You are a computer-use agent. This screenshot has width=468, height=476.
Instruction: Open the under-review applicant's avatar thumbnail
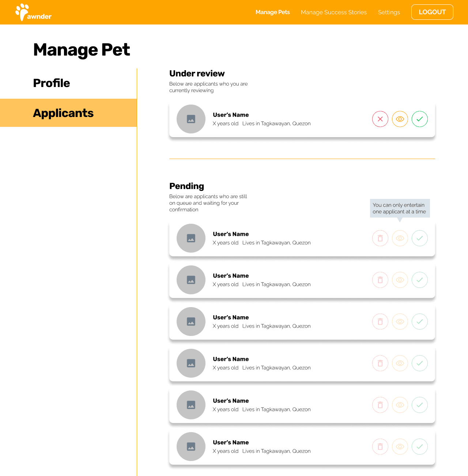(191, 119)
